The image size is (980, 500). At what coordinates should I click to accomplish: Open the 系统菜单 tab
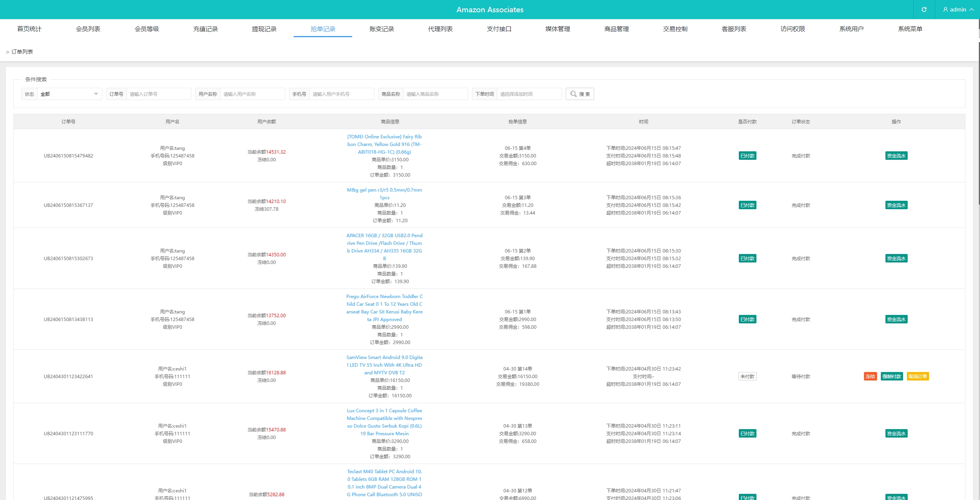pos(910,29)
